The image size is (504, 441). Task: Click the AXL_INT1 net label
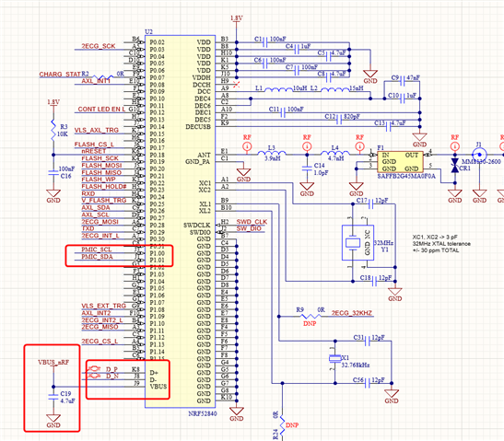click(96, 81)
